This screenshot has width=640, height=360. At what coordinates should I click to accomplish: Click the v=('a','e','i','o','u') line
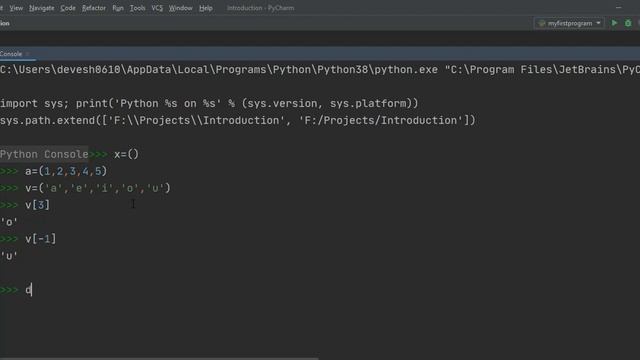click(x=98, y=188)
